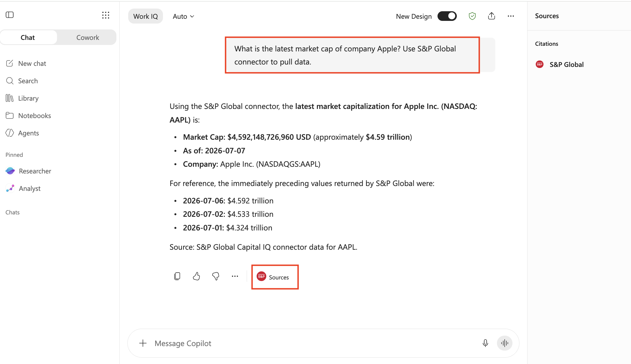Collapse the sidebar panel icon
Viewport: 631px width, 364px height.
[x=10, y=15]
